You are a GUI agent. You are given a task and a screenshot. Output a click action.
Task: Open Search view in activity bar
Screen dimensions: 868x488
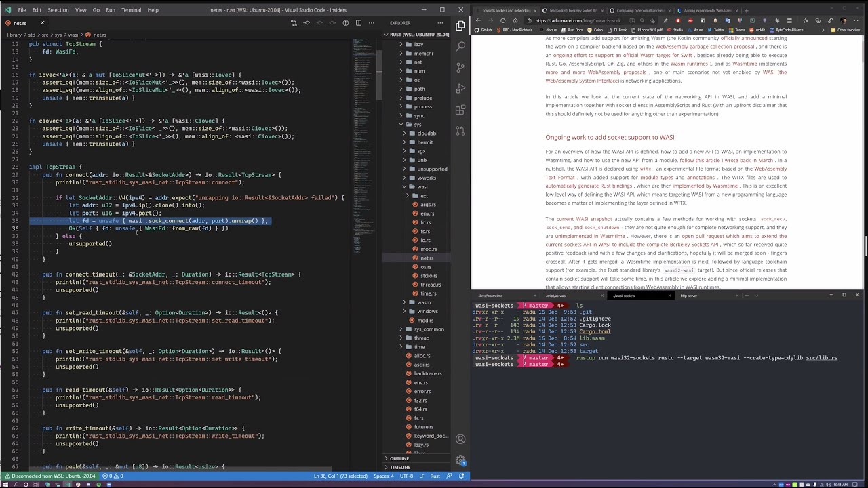pos(460,46)
